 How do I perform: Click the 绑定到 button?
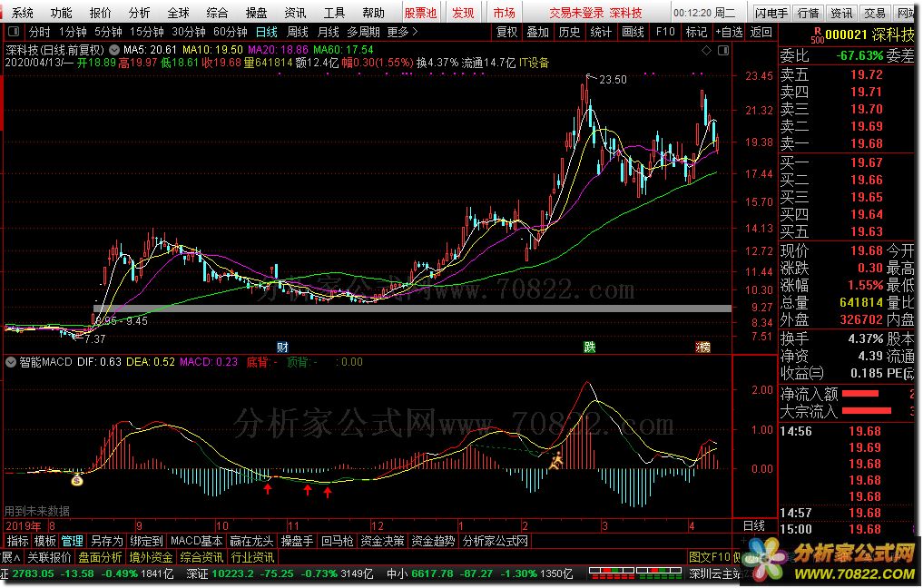(x=147, y=541)
